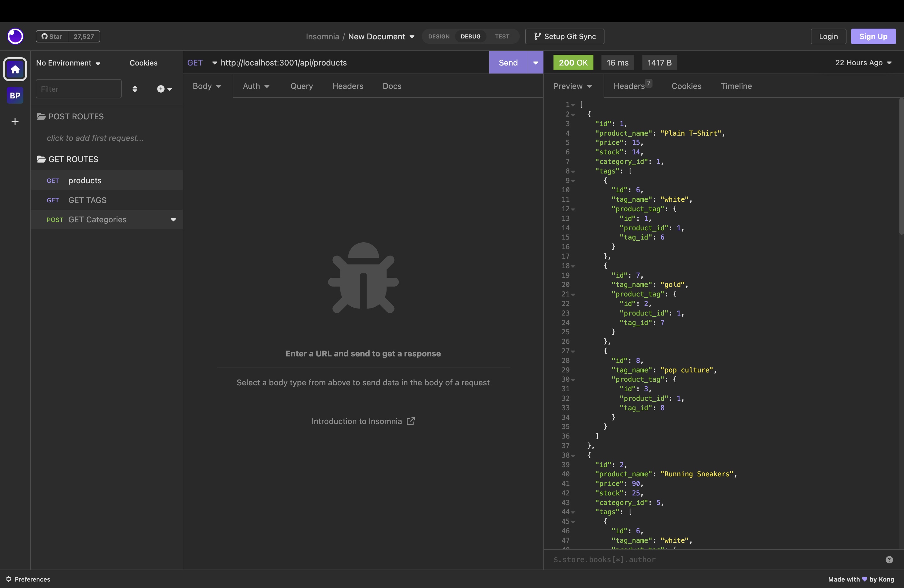
Task: Open the 22 Hours Ago history dropdown
Action: click(863, 63)
